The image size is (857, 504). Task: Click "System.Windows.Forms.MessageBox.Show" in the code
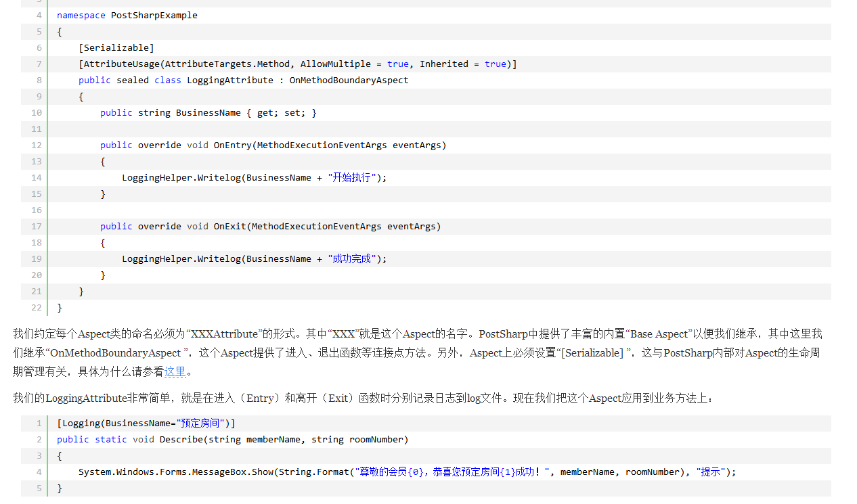coord(176,472)
